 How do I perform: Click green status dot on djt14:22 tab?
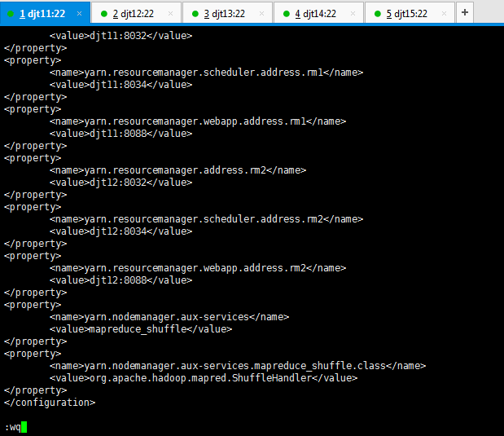287,14
